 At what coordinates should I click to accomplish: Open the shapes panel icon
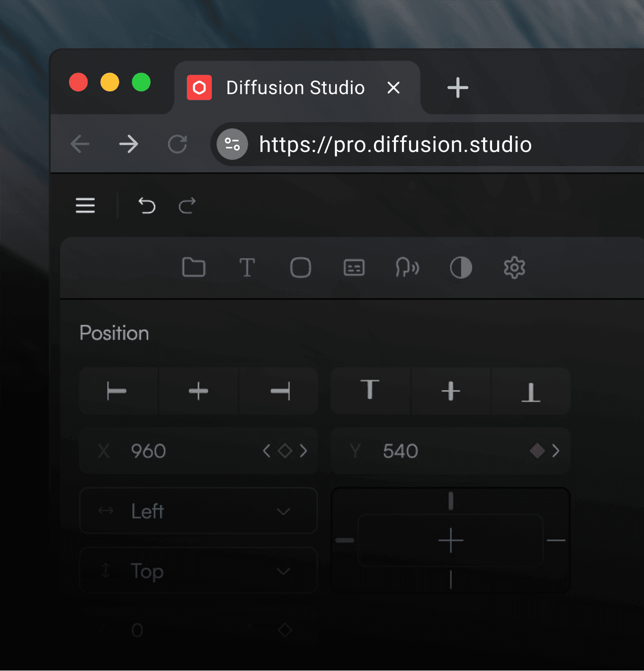[301, 268]
